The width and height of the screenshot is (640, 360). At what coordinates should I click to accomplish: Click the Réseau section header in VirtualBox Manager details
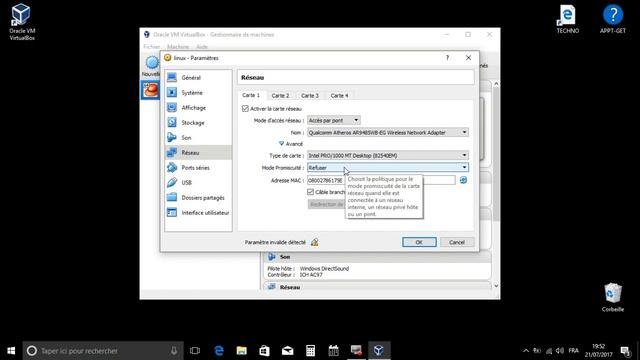pyautogui.click(x=376, y=287)
